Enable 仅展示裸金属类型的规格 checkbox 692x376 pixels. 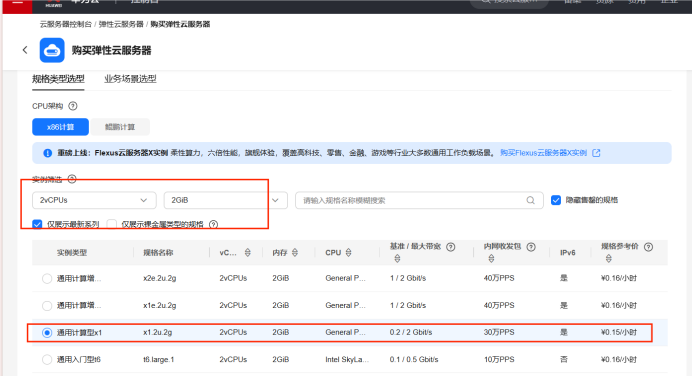[x=112, y=224]
